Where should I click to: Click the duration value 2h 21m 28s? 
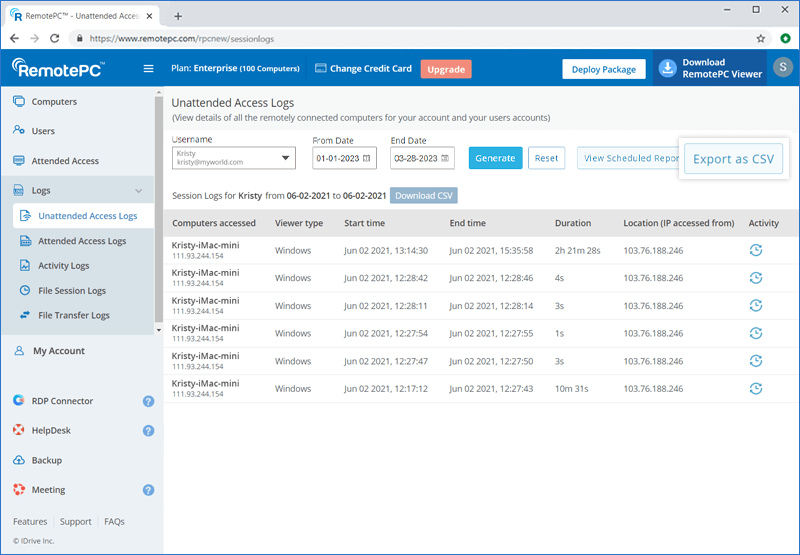pyautogui.click(x=578, y=250)
